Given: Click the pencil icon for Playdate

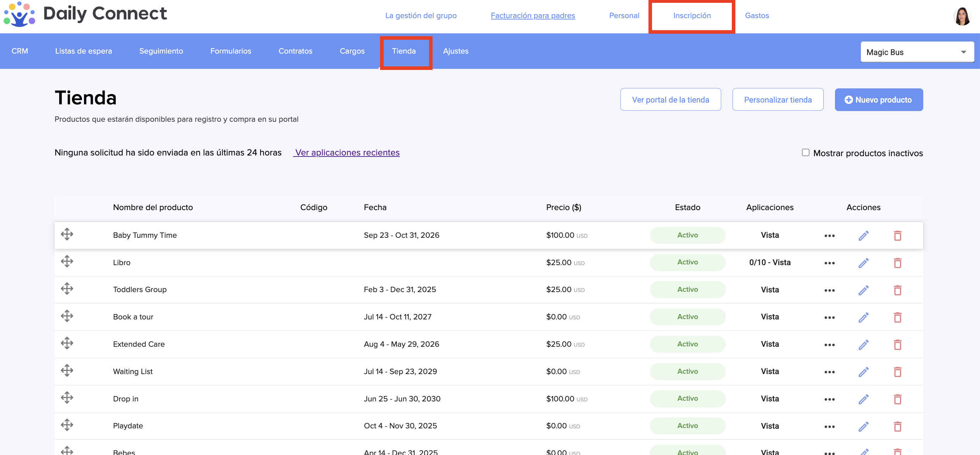Looking at the screenshot, I should click(863, 427).
